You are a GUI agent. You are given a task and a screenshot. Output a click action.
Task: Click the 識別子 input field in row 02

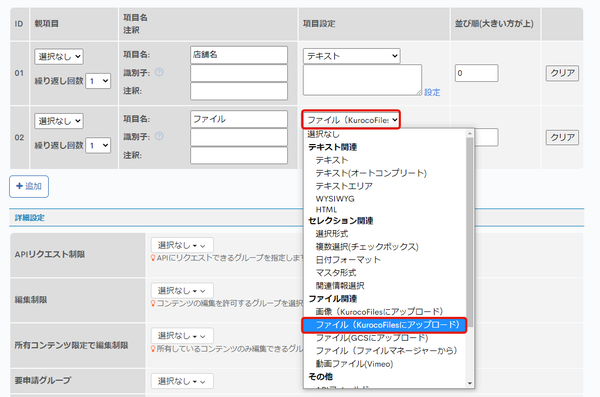(x=239, y=137)
